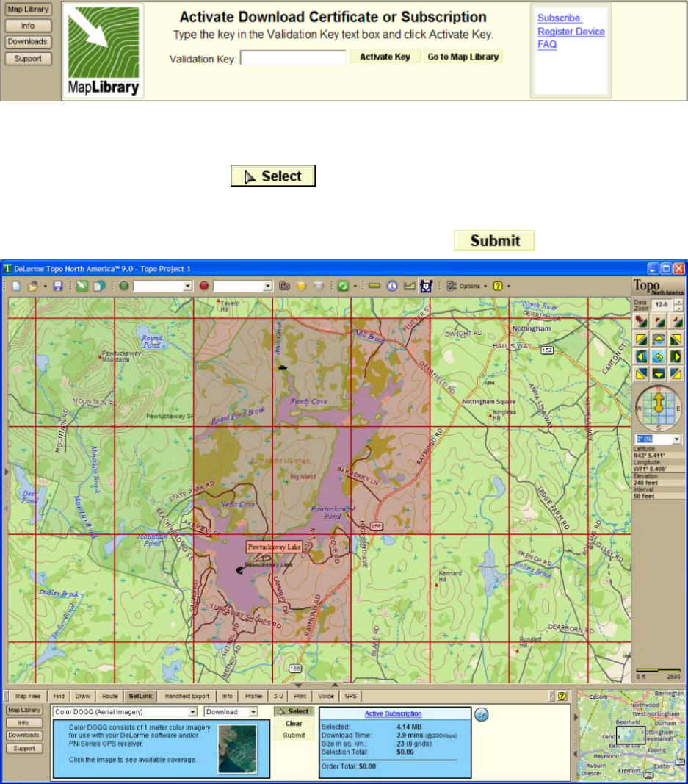The width and height of the screenshot is (688, 784).
Task: Open the Register Device link
Action: click(571, 32)
